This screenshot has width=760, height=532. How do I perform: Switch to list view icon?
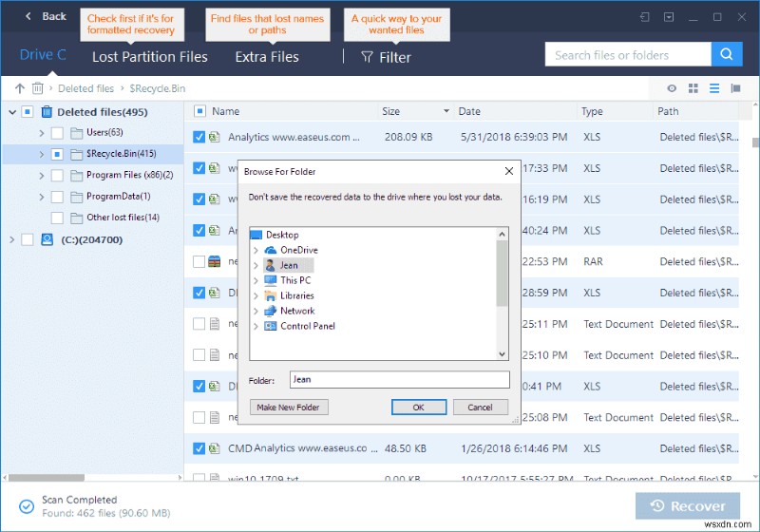point(714,88)
